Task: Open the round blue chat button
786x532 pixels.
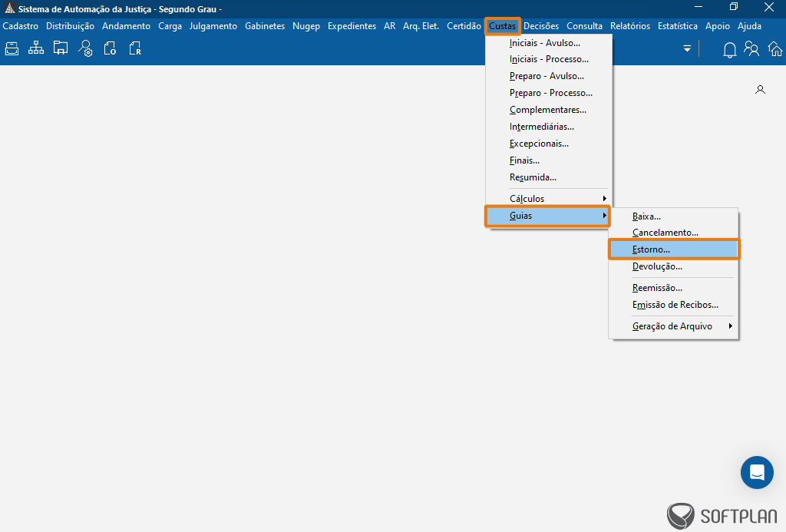Action: coord(757,472)
